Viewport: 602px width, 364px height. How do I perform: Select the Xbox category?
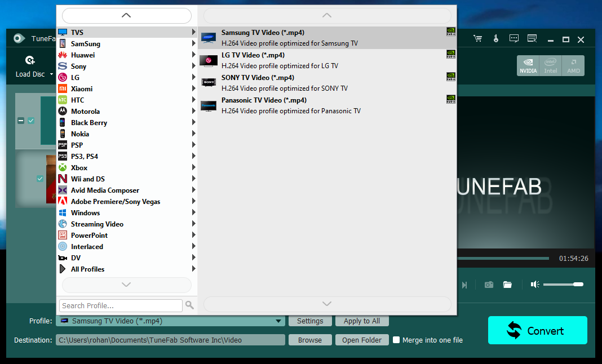[x=79, y=168]
